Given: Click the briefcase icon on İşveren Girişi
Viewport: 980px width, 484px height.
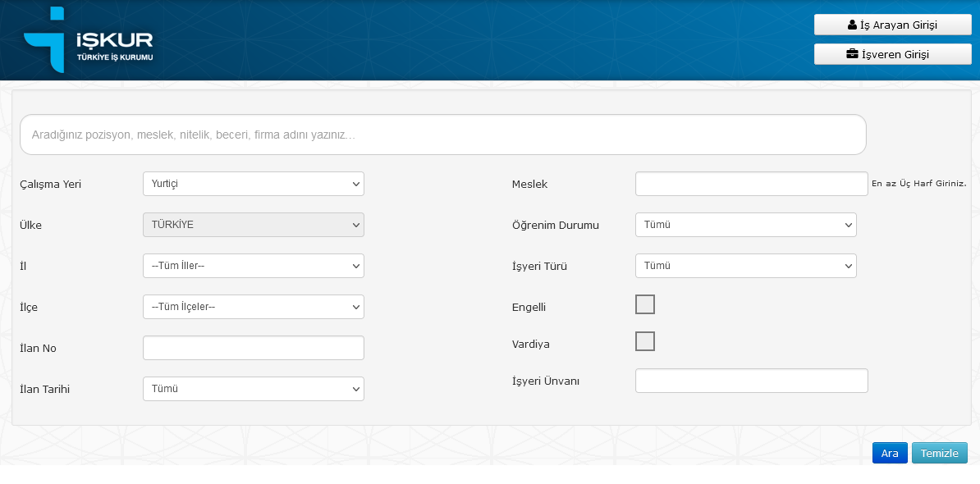Looking at the screenshot, I should pos(852,54).
